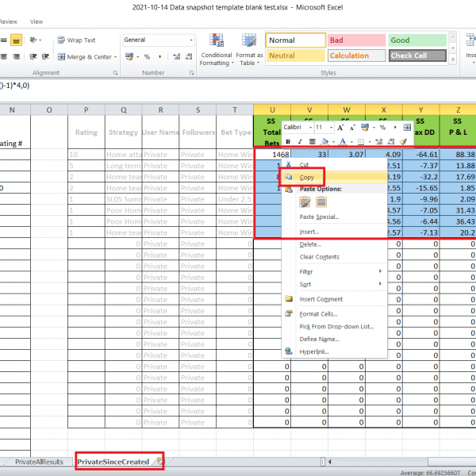Switch to the PrivateAllResults sheet tab
Screen dimensions: 476x476
click(x=38, y=462)
